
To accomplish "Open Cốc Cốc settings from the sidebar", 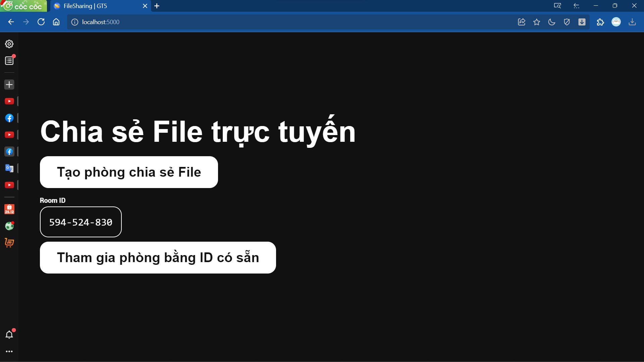I will point(9,44).
